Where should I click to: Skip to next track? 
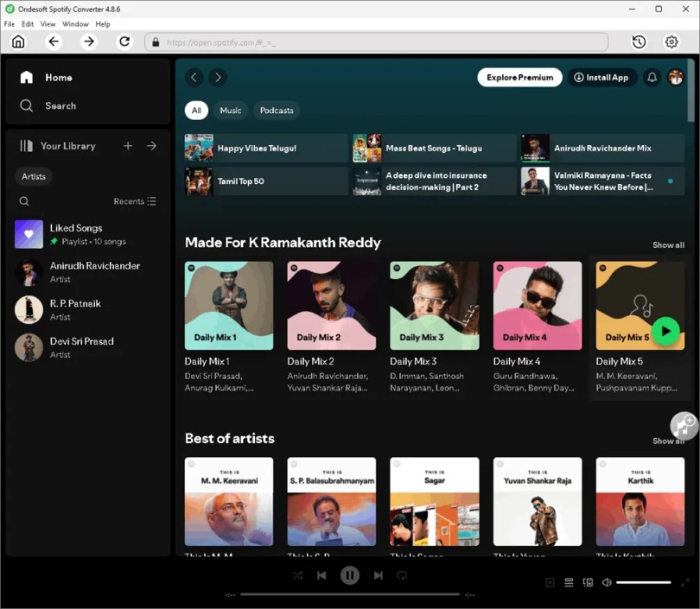379,575
